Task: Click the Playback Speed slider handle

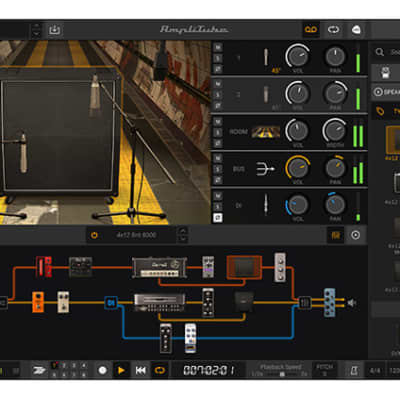Action: (282, 374)
